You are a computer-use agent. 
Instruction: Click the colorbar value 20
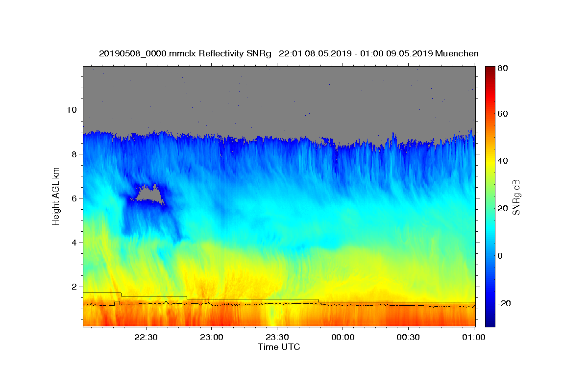[502, 208]
